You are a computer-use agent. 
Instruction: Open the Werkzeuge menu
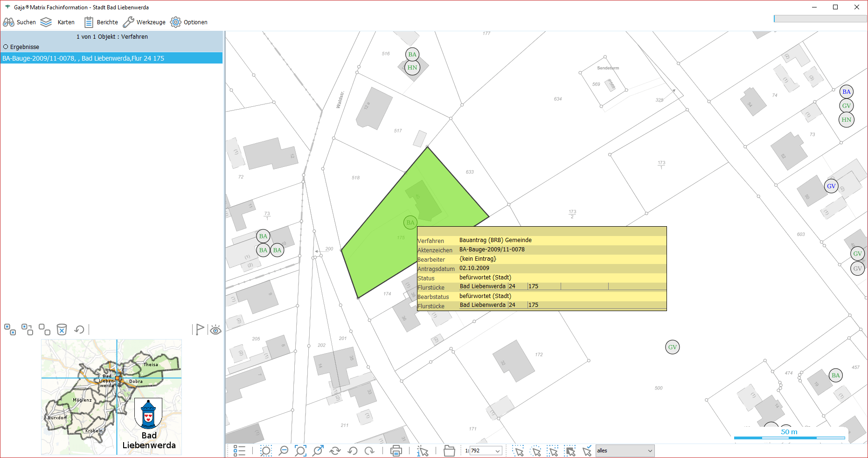[x=144, y=22]
